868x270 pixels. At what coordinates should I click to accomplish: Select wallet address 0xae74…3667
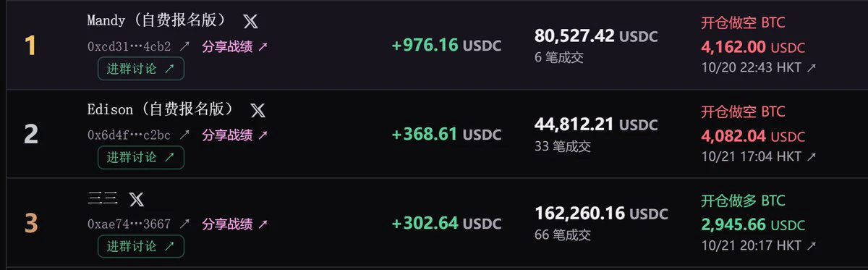(129, 224)
